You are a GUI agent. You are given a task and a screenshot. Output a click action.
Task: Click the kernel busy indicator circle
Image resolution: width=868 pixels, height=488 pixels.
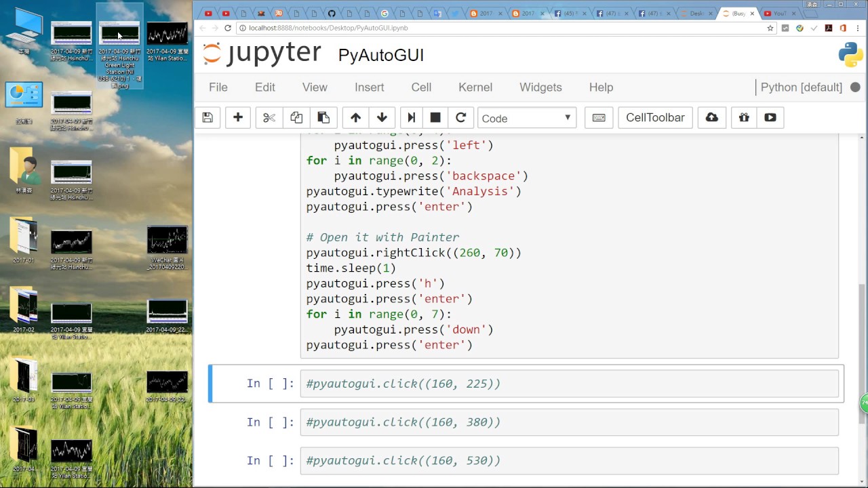tap(855, 87)
